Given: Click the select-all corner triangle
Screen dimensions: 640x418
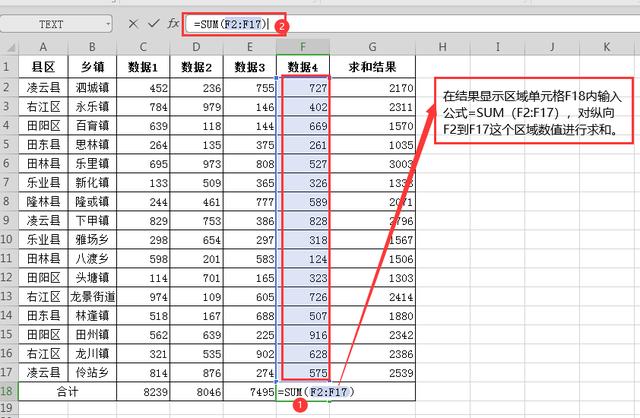Looking at the screenshot, I should coord(11,48).
